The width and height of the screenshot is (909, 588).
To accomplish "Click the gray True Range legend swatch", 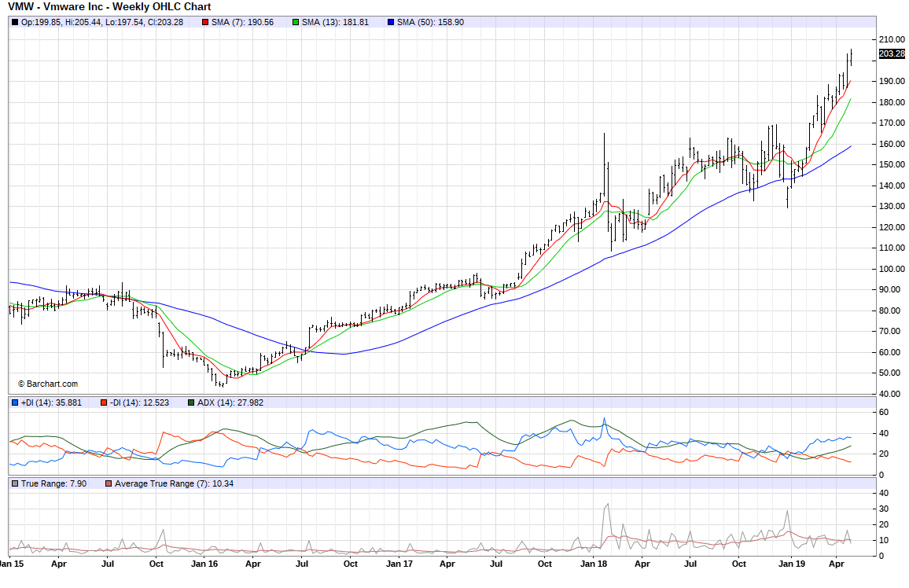I will click(x=15, y=483).
